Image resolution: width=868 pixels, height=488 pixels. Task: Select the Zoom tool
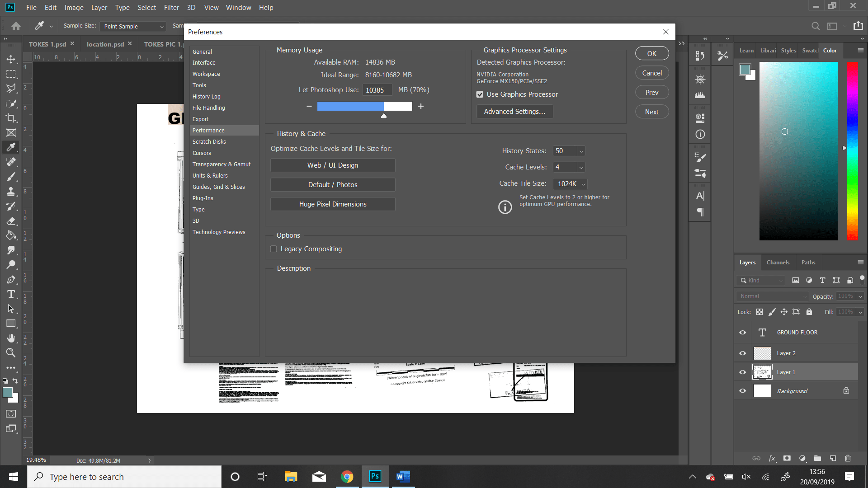11,353
